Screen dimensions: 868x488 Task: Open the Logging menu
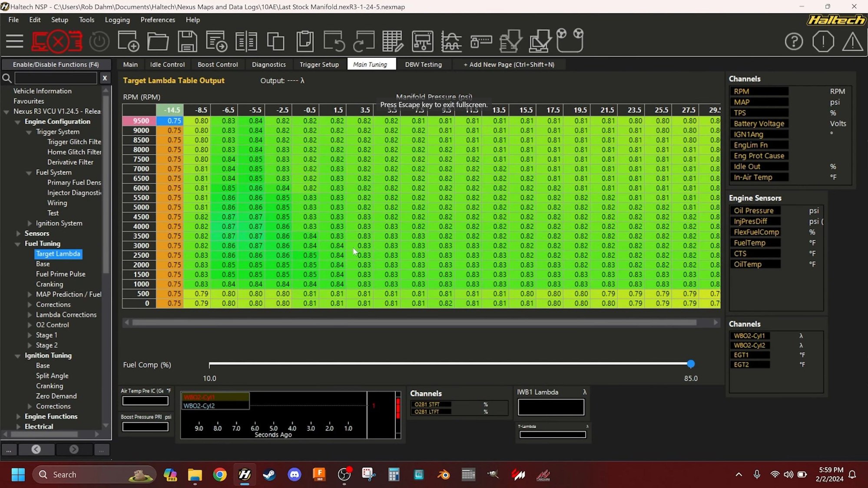[x=117, y=20]
